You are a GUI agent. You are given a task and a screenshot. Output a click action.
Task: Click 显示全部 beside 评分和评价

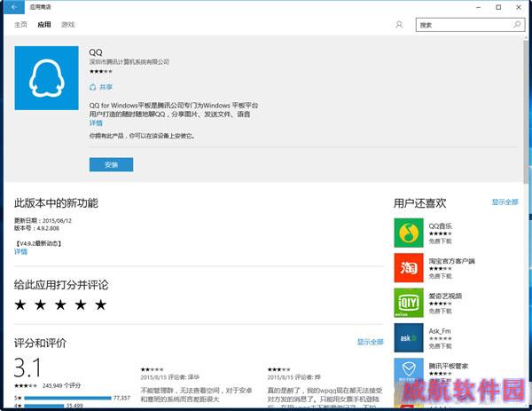tap(370, 342)
